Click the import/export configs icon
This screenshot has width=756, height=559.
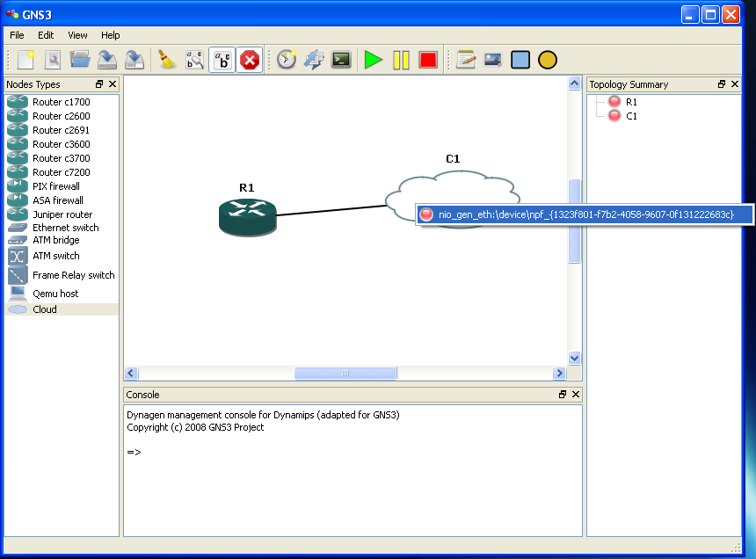314,61
